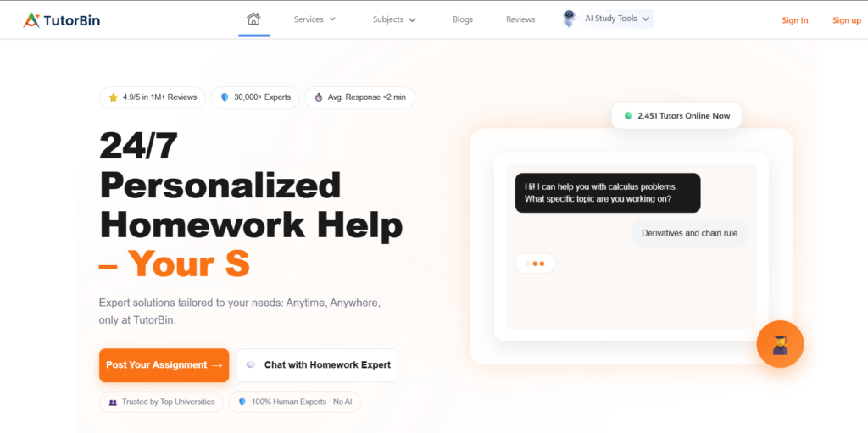Click the stopwatch icon for Avg. Response
This screenshot has height=433, width=868.
pos(319,97)
